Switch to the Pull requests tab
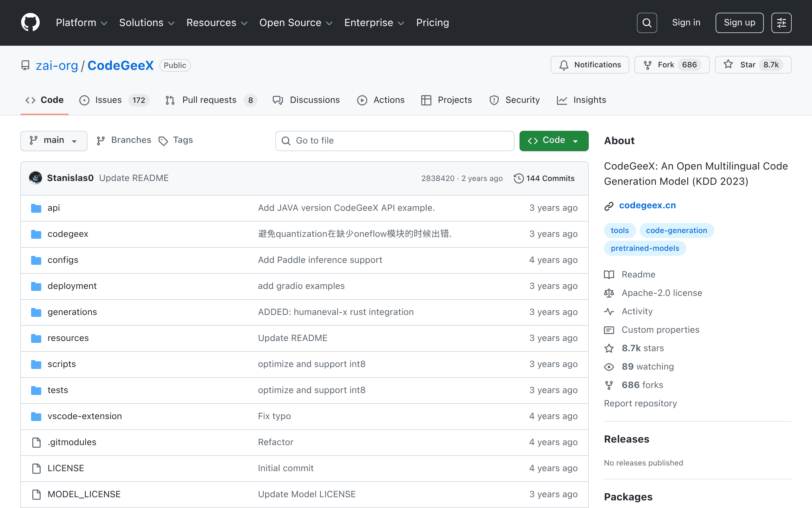 point(211,100)
